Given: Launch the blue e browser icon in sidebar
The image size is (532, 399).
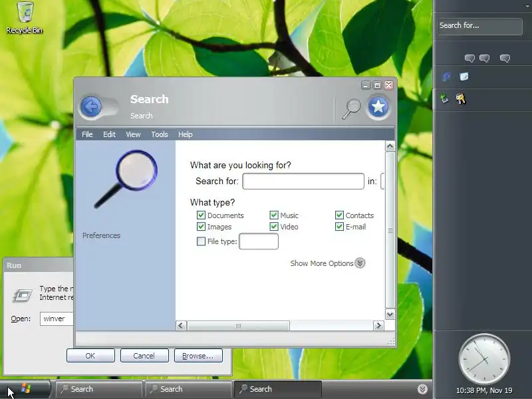Looking at the screenshot, I should click(446, 77).
